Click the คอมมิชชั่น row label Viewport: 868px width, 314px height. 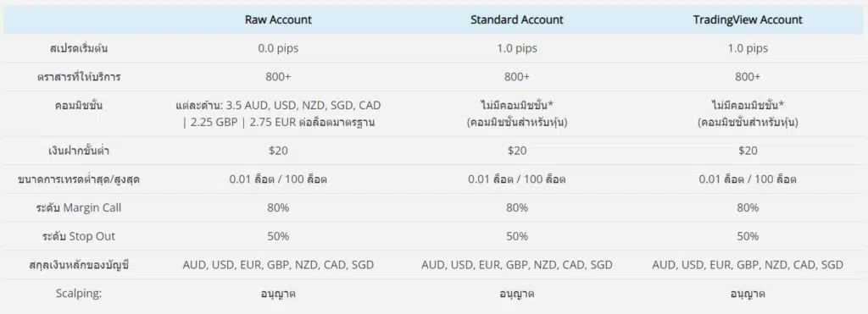(79, 105)
